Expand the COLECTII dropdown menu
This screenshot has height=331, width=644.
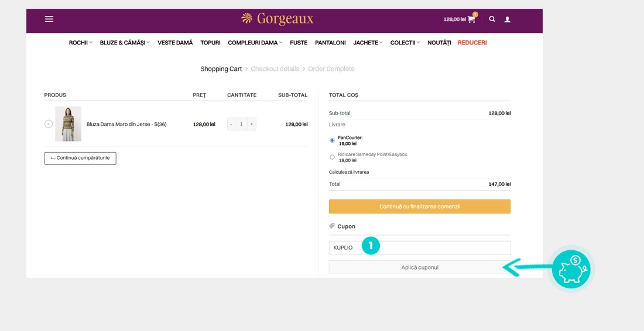coord(405,43)
